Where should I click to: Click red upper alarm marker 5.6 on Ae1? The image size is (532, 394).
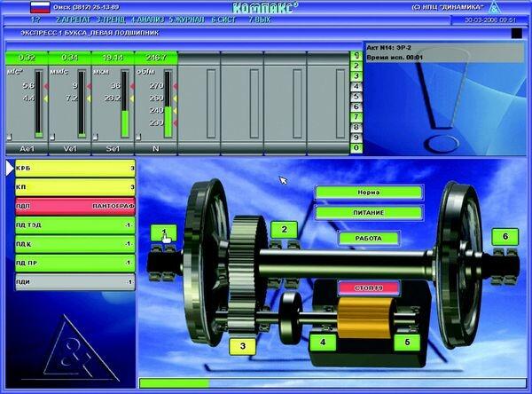point(46,86)
